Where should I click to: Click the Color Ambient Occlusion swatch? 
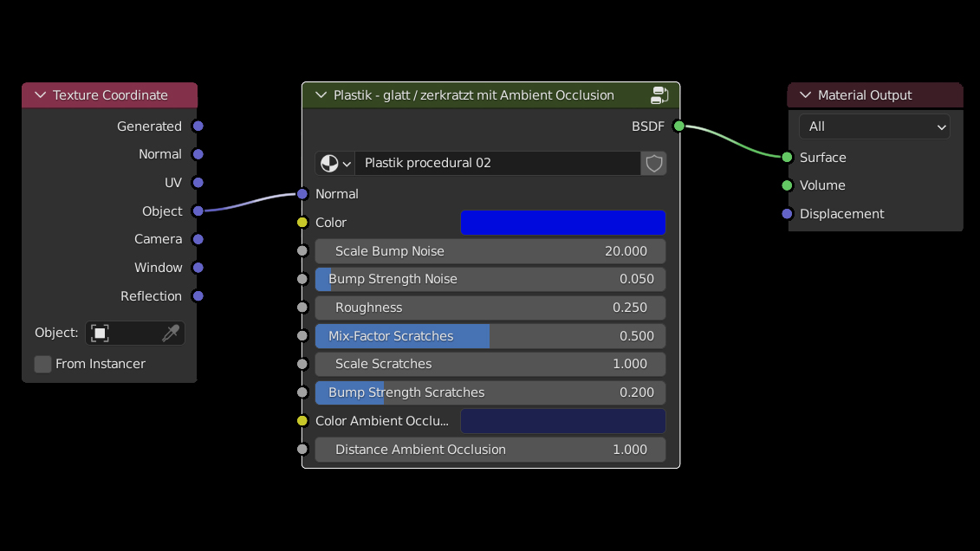click(x=562, y=421)
